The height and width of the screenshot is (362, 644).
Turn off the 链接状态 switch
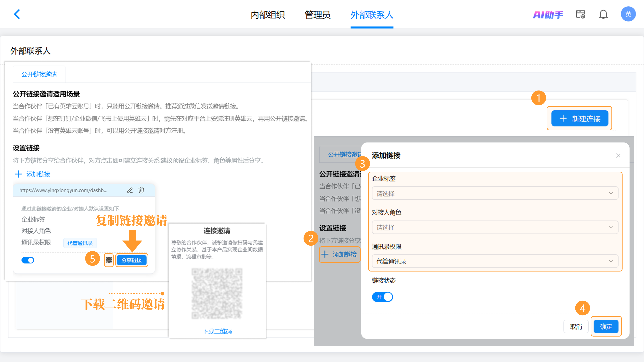[382, 297]
